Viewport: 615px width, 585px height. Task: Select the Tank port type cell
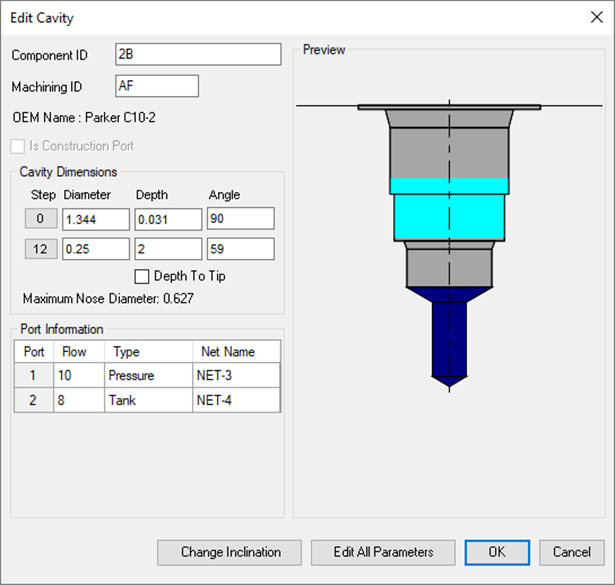point(148,400)
